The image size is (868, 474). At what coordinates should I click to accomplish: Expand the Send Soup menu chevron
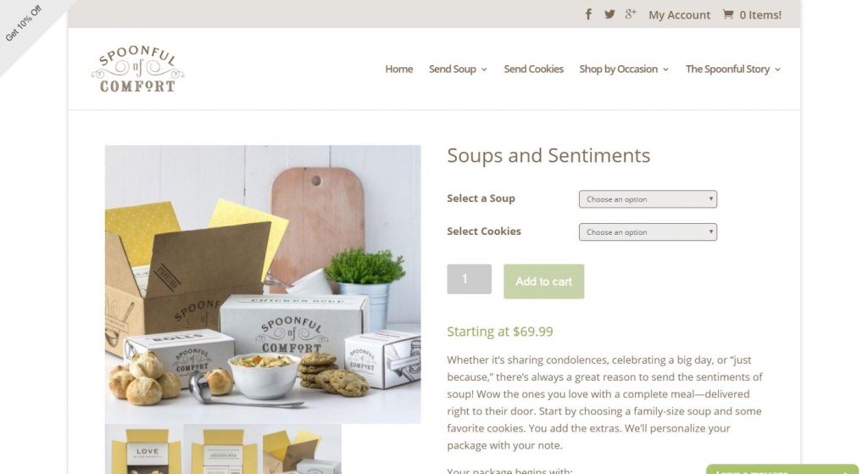coord(484,70)
